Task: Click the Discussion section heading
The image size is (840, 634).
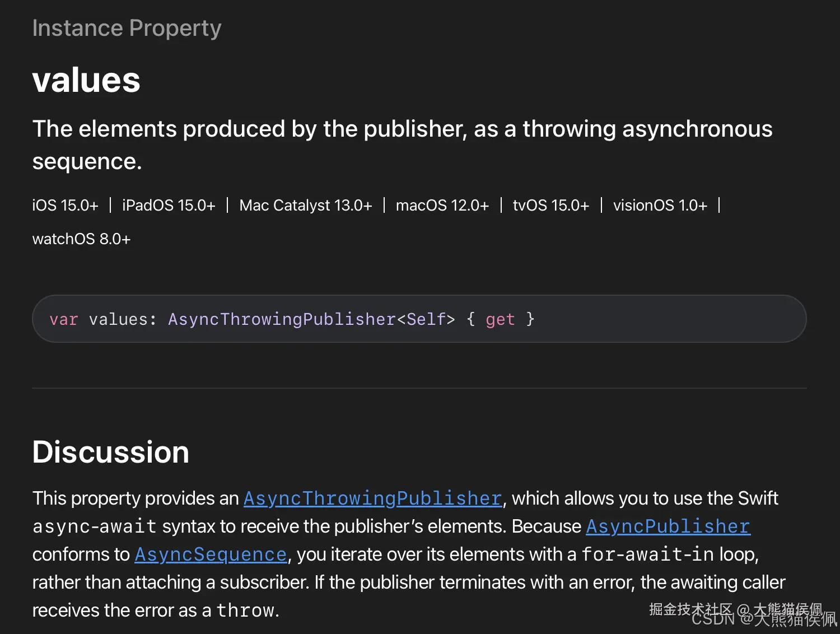Action: pyautogui.click(x=111, y=452)
